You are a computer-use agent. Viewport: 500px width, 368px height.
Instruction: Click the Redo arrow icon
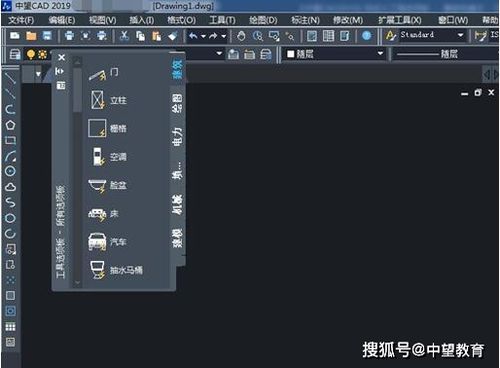coord(213,35)
